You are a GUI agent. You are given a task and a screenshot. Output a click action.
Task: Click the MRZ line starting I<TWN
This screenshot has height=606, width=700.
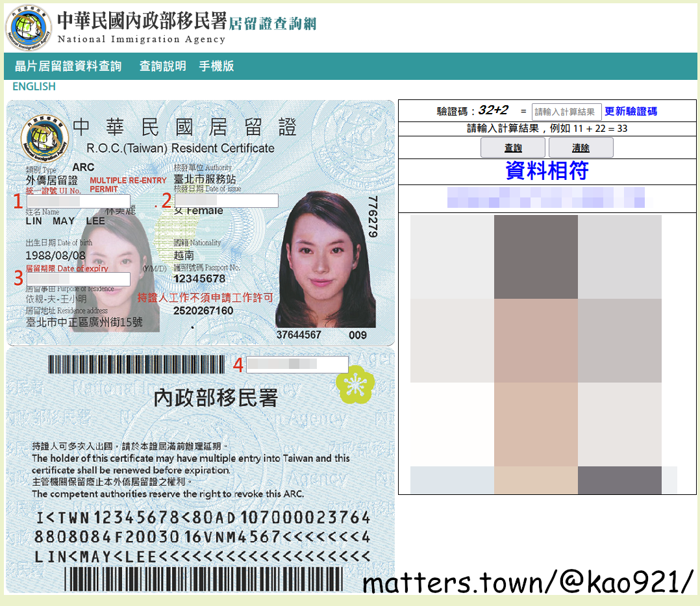click(203, 518)
